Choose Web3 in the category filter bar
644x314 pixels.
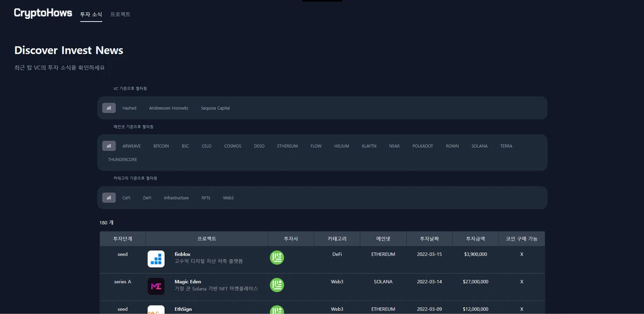(x=228, y=198)
